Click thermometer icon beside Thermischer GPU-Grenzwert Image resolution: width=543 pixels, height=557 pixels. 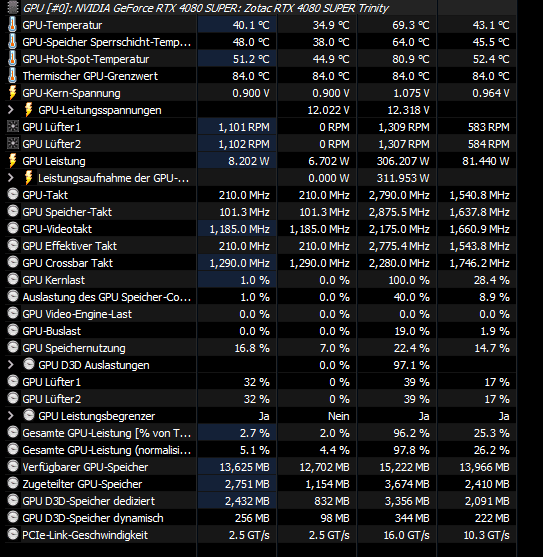coord(12,76)
